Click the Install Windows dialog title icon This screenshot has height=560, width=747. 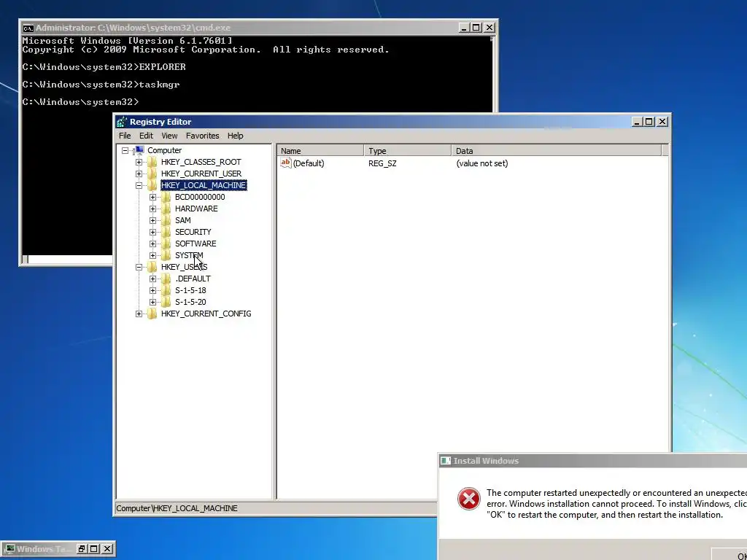point(446,461)
